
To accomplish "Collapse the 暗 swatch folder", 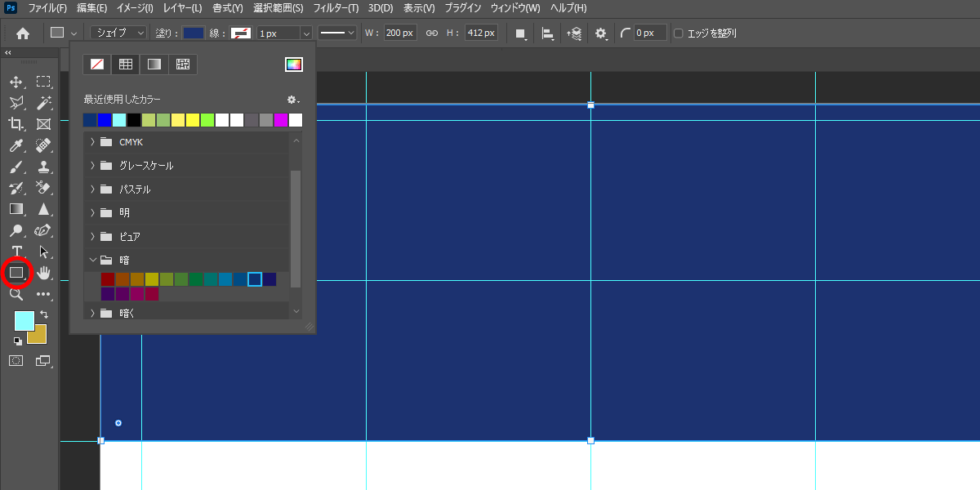I will click(93, 261).
